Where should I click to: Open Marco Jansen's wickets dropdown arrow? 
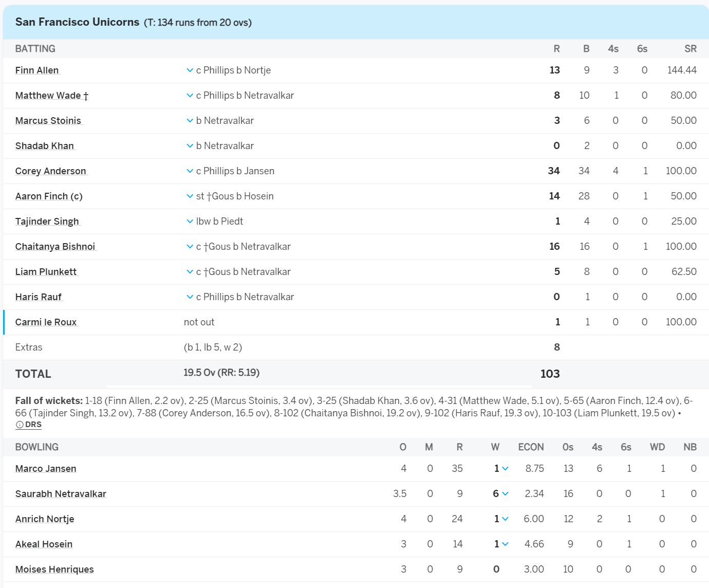pyautogui.click(x=505, y=469)
